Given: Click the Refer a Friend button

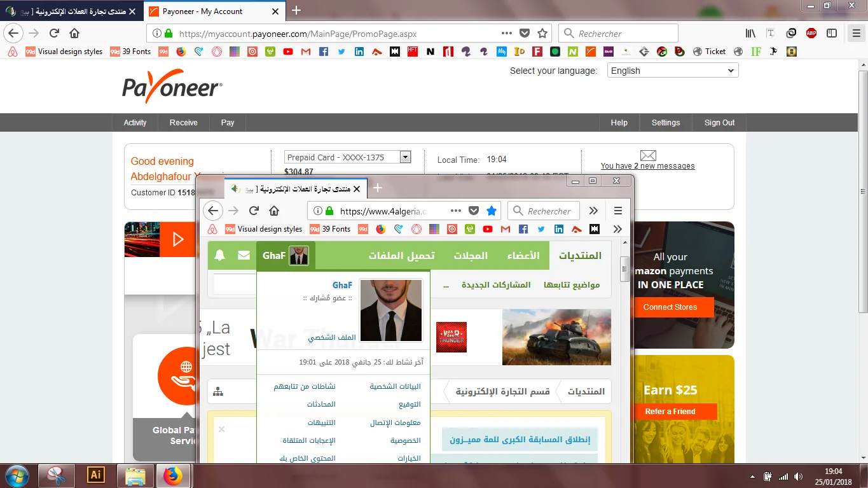Looking at the screenshot, I should (x=670, y=412).
